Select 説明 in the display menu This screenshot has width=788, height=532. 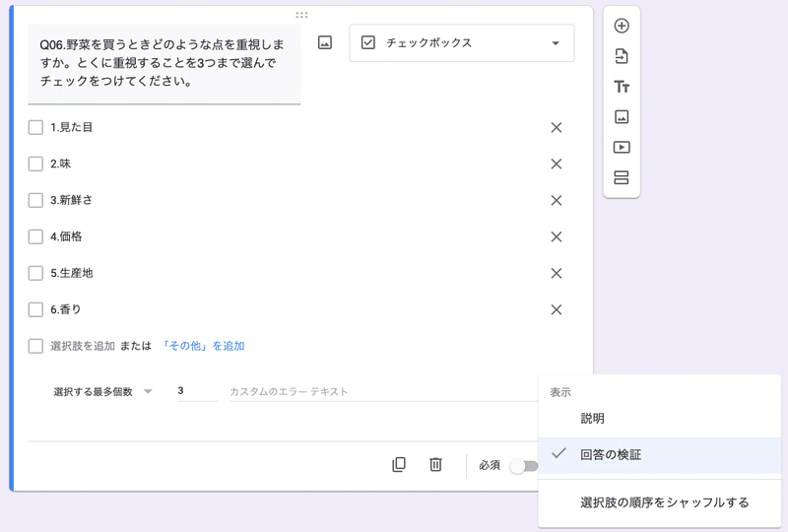[659, 419]
